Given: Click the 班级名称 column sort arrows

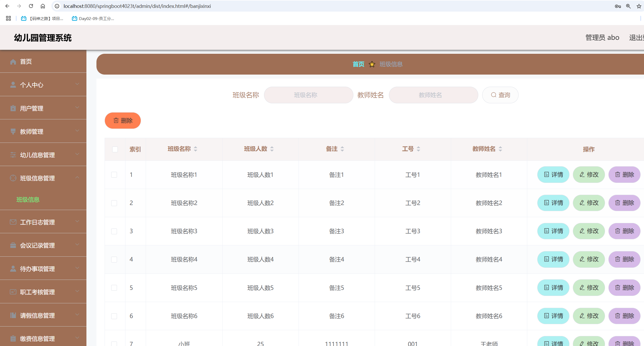Looking at the screenshot, I should (196, 149).
